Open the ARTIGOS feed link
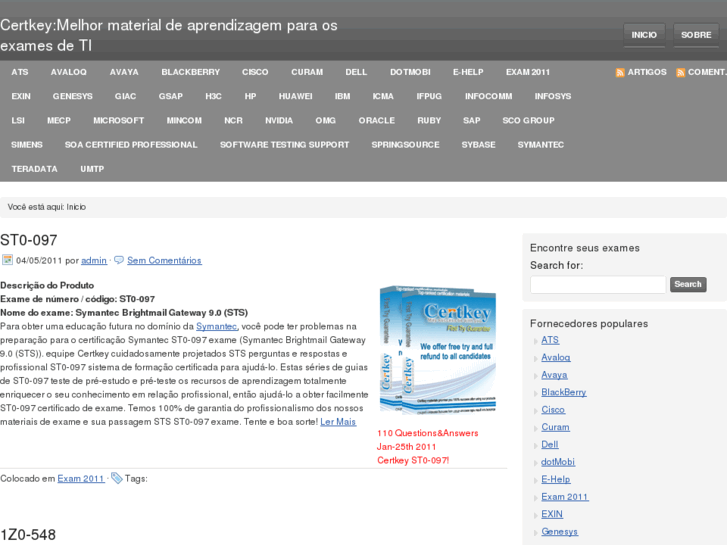Viewport: 727px width, 545px height. click(647, 72)
